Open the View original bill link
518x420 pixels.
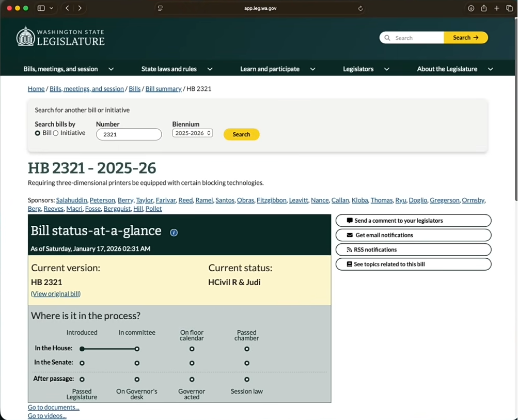tap(56, 294)
